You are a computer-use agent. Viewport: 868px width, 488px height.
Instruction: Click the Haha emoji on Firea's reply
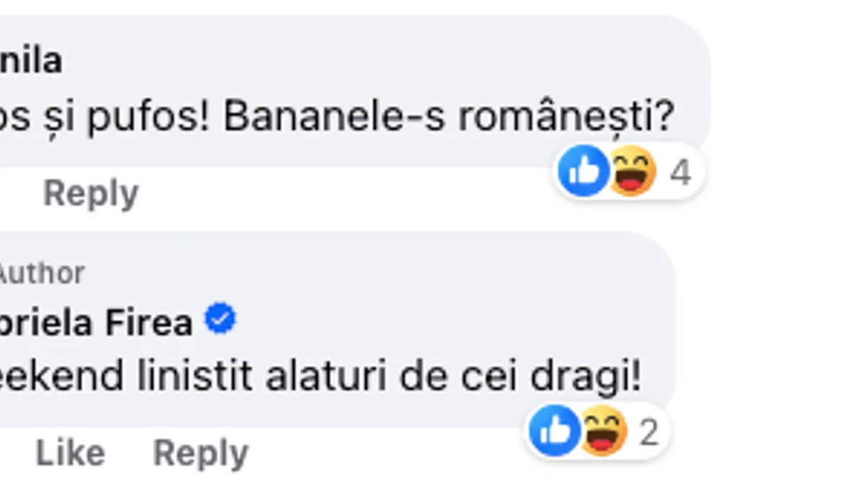coord(603,431)
